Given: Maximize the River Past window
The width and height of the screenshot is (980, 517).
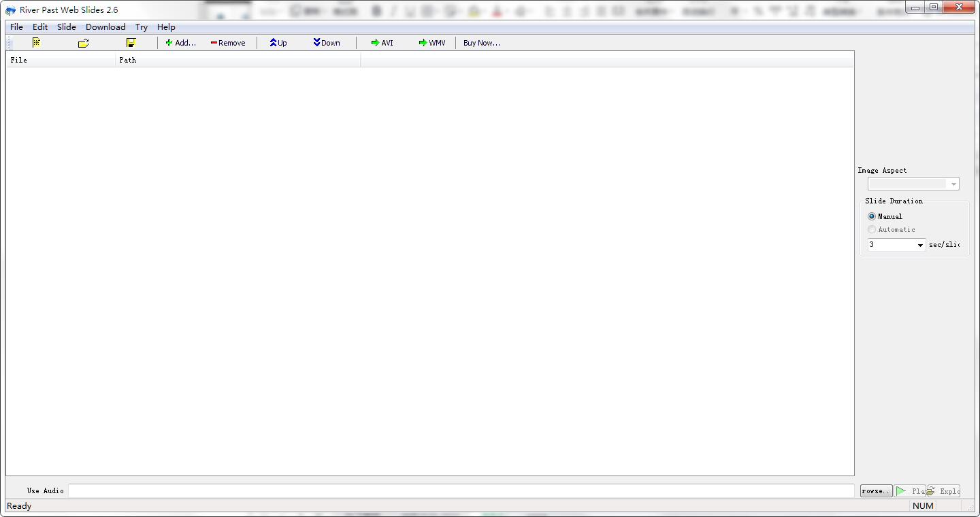Looking at the screenshot, I should pyautogui.click(x=934, y=7).
